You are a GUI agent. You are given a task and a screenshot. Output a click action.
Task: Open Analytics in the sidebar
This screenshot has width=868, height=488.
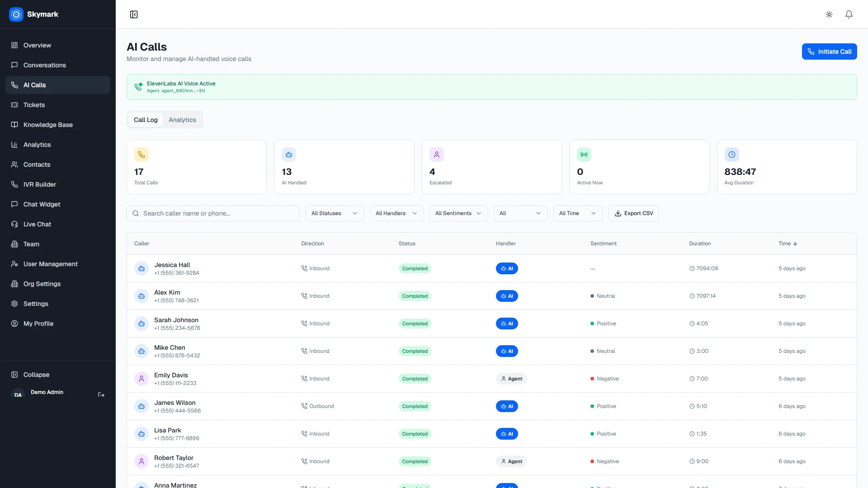(58, 145)
